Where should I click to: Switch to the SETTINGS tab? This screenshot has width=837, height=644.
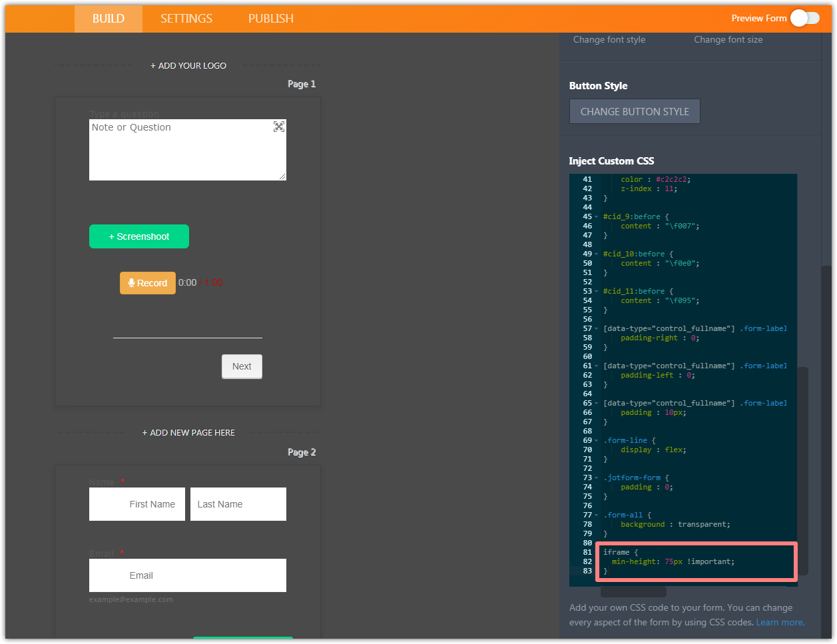[x=186, y=19]
